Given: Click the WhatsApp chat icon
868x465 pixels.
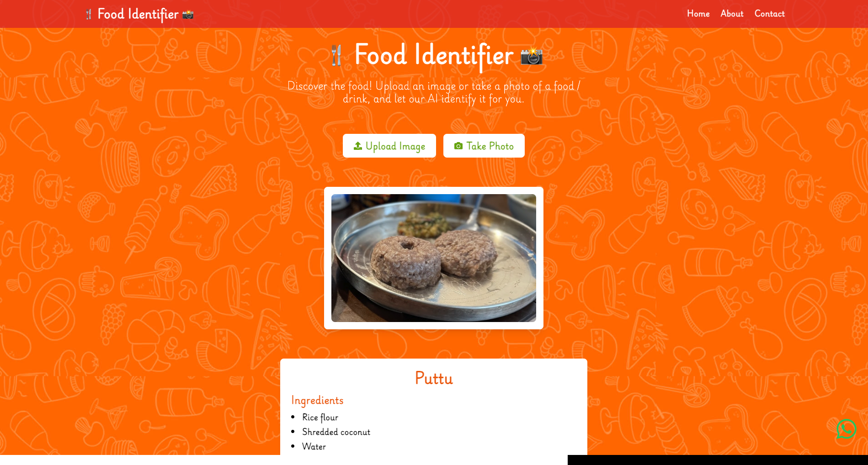Looking at the screenshot, I should click(846, 429).
